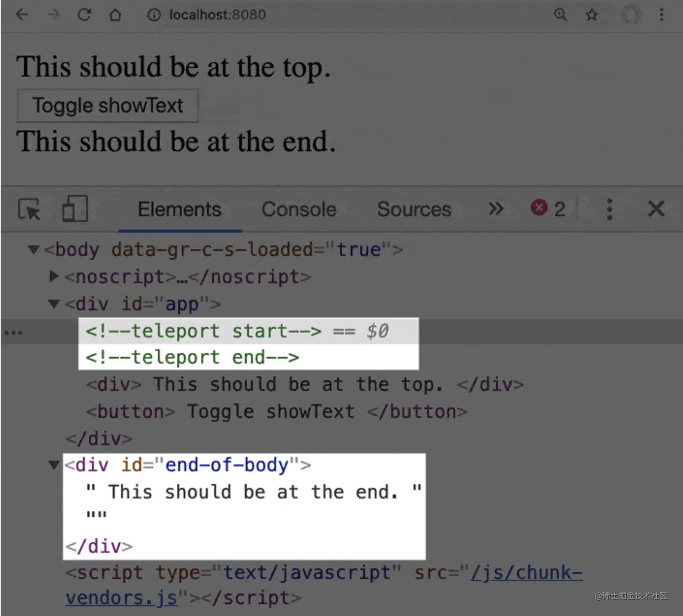The width and height of the screenshot is (683, 616).
Task: Click the "end-of-body" id attribute value
Action: [227, 465]
